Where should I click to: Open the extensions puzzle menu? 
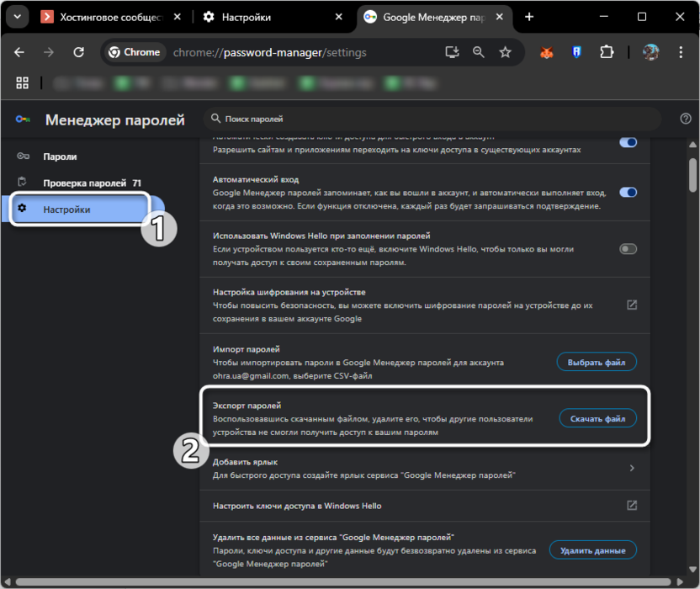pos(607,52)
